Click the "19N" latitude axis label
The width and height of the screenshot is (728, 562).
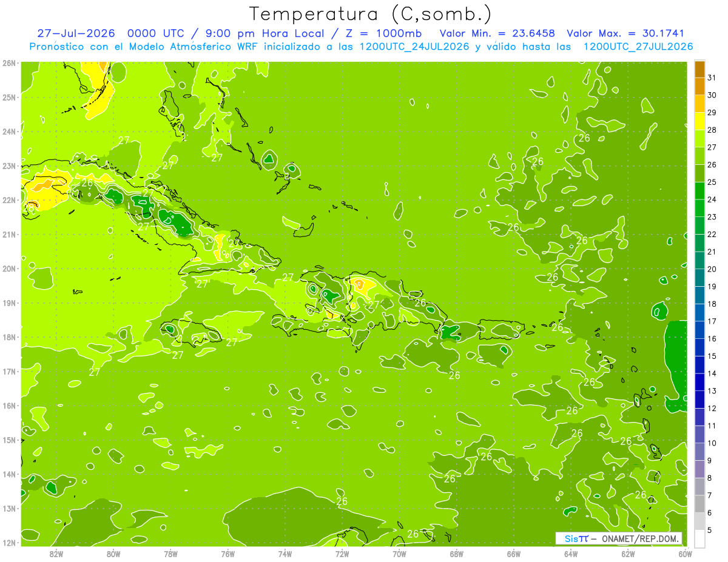click(x=9, y=303)
